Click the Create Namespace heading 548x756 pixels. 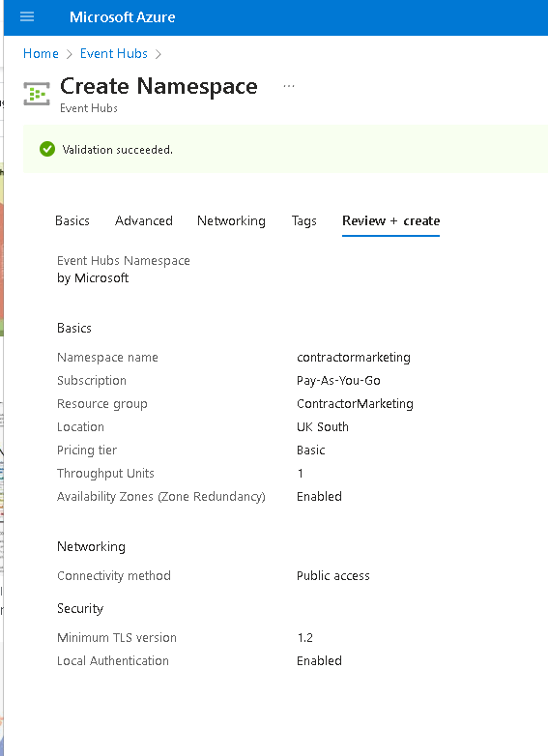click(159, 86)
